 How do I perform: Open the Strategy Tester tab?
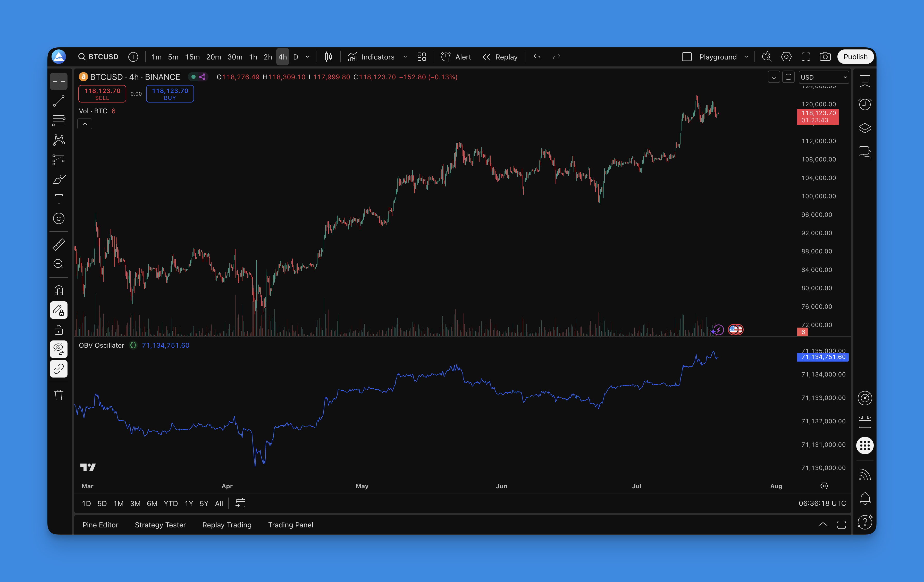coord(160,525)
